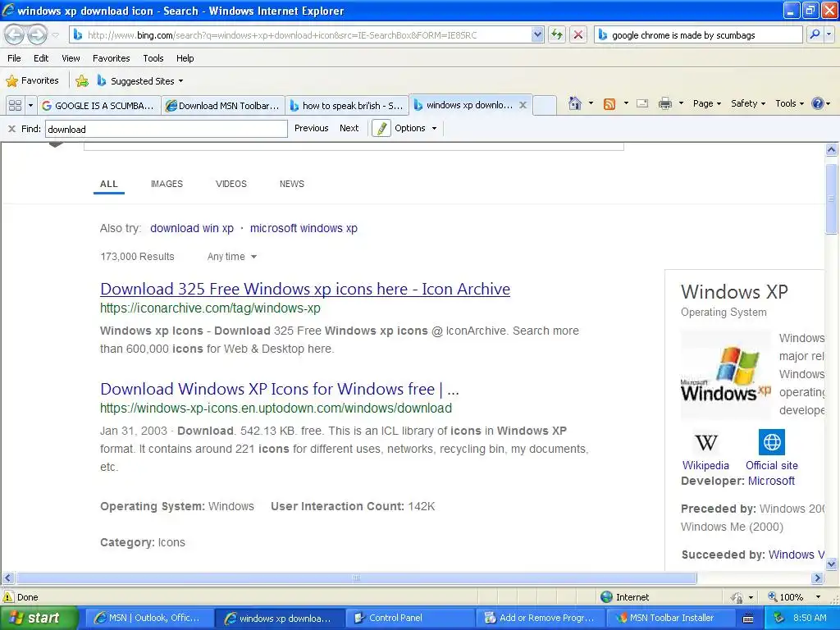Open the Start menu

(x=39, y=618)
